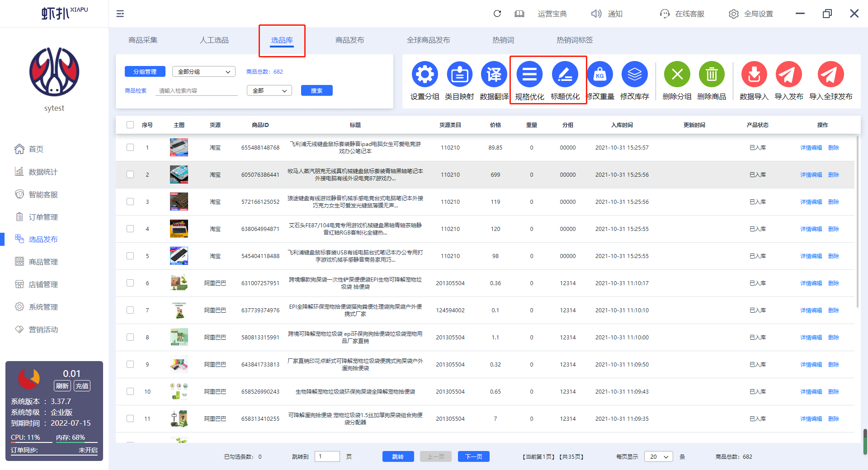Go to next page with 下一页
The width and height of the screenshot is (868, 470).
tap(474, 456)
